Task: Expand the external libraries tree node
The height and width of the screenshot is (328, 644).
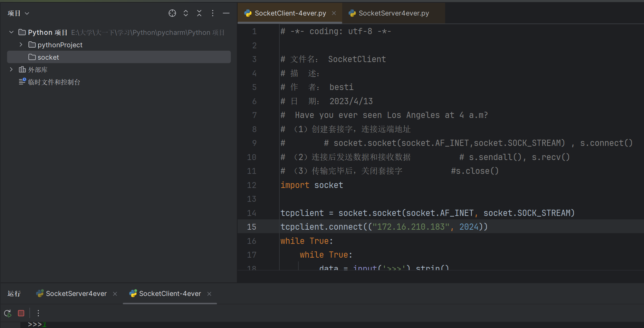Action: pyautogui.click(x=11, y=70)
